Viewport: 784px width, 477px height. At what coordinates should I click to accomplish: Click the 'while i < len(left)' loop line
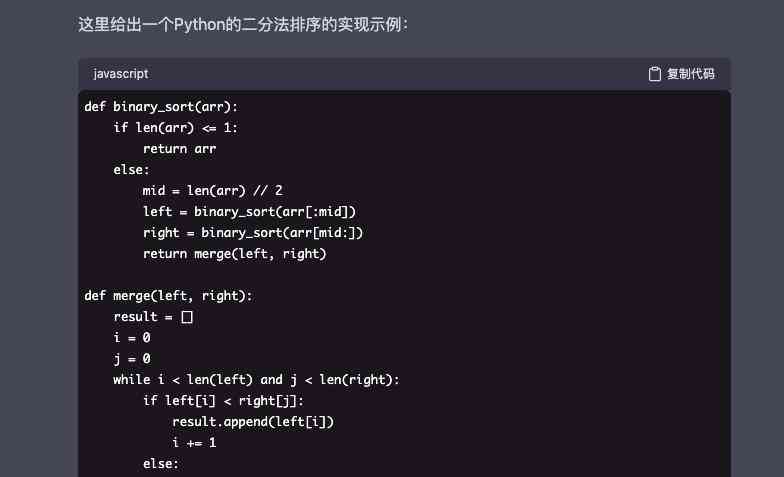[256, 380]
